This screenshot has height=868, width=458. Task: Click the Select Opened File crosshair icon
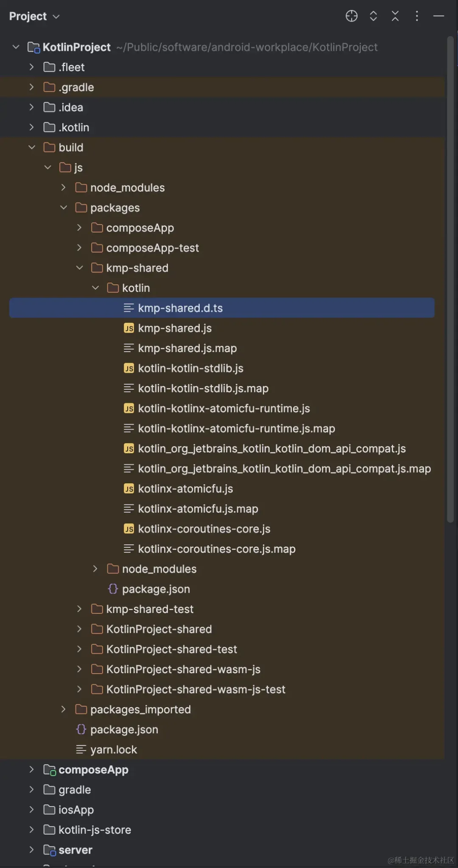(x=352, y=16)
